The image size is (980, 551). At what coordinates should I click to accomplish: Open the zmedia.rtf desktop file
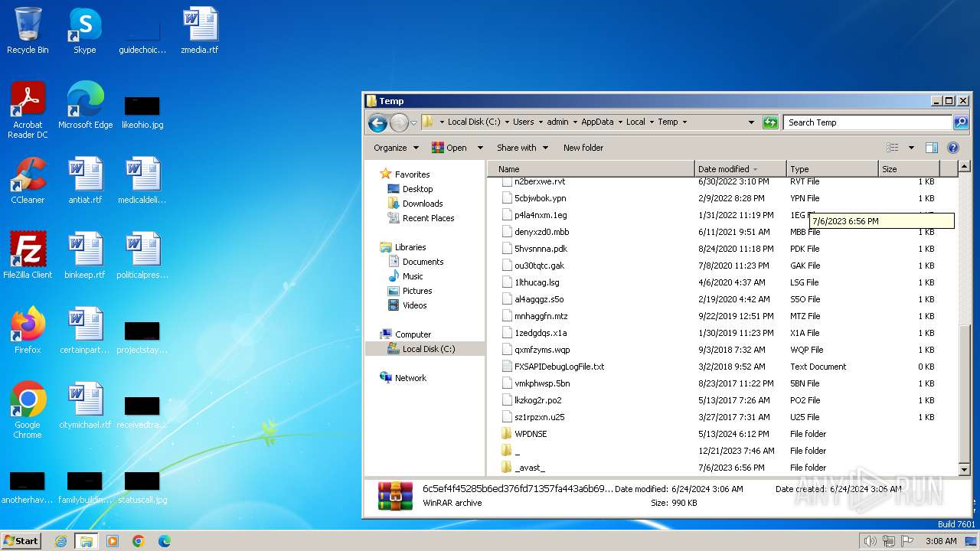click(200, 31)
